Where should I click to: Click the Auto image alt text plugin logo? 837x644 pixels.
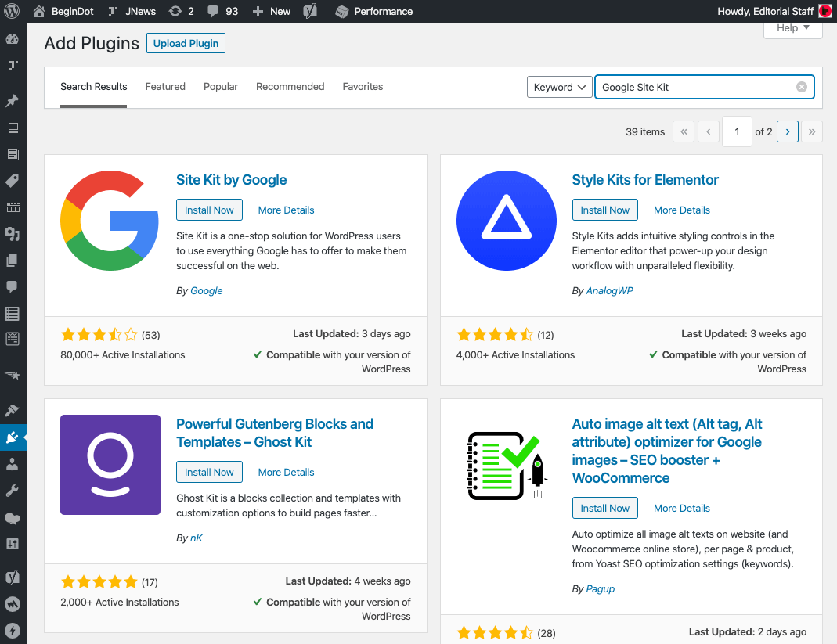pyautogui.click(x=506, y=465)
